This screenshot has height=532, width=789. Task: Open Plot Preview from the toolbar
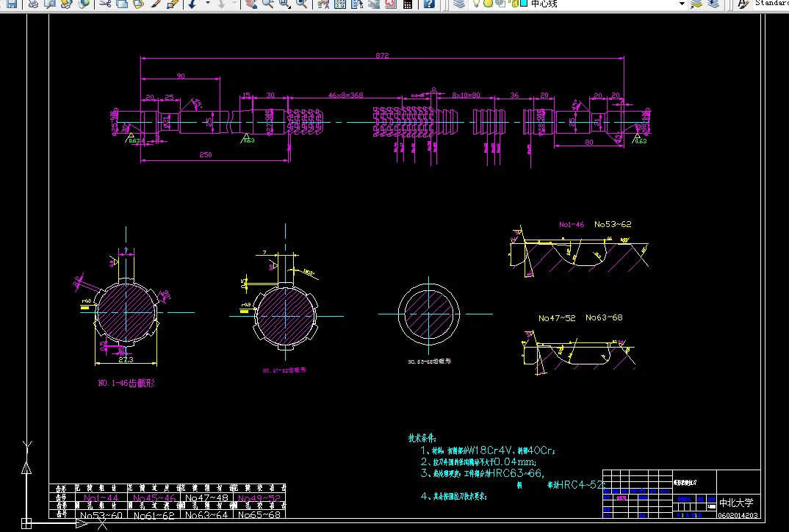[49, 4]
